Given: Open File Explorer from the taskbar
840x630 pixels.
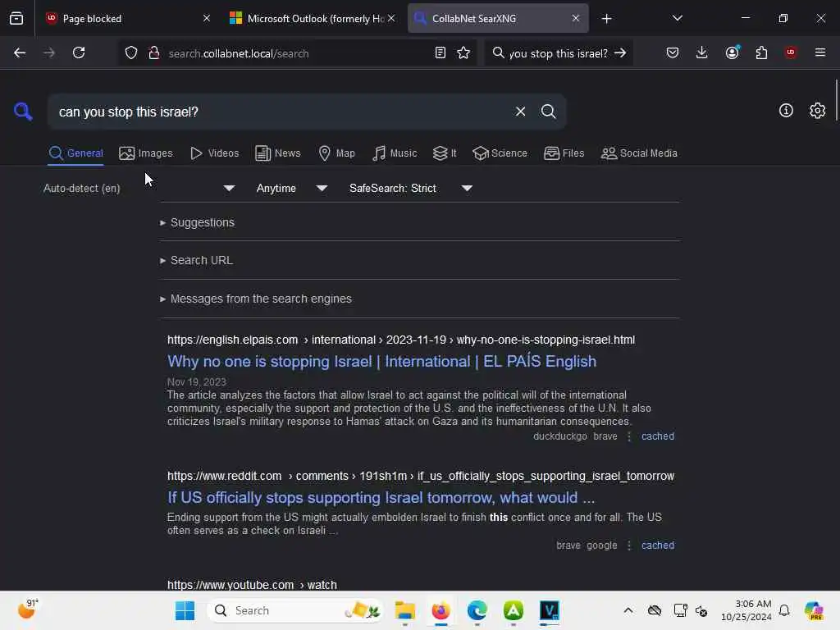Looking at the screenshot, I should [405, 610].
